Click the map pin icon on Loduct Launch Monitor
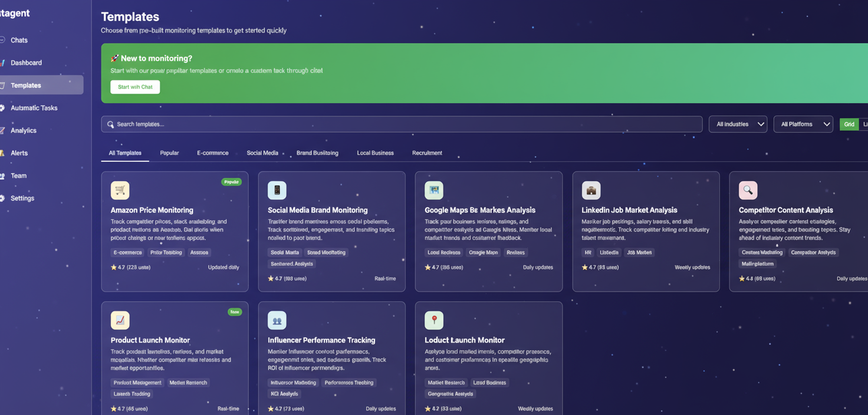The height and width of the screenshot is (415, 868). tap(433, 320)
